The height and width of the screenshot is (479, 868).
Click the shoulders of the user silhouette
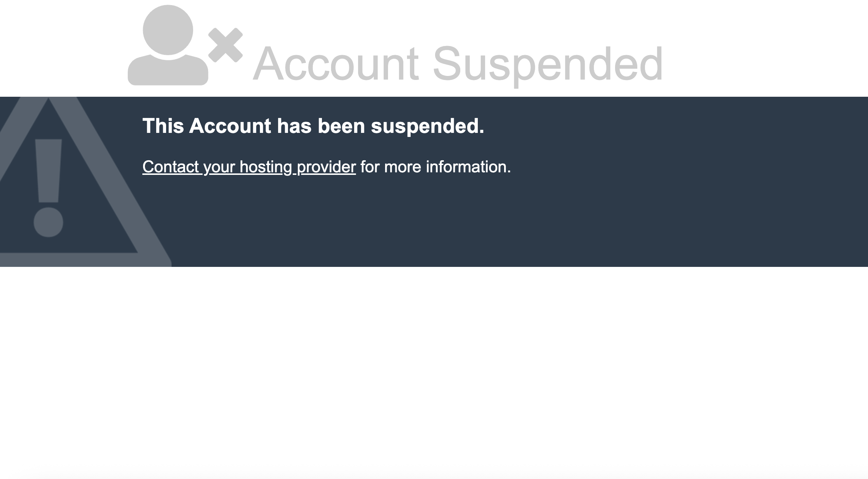click(168, 71)
